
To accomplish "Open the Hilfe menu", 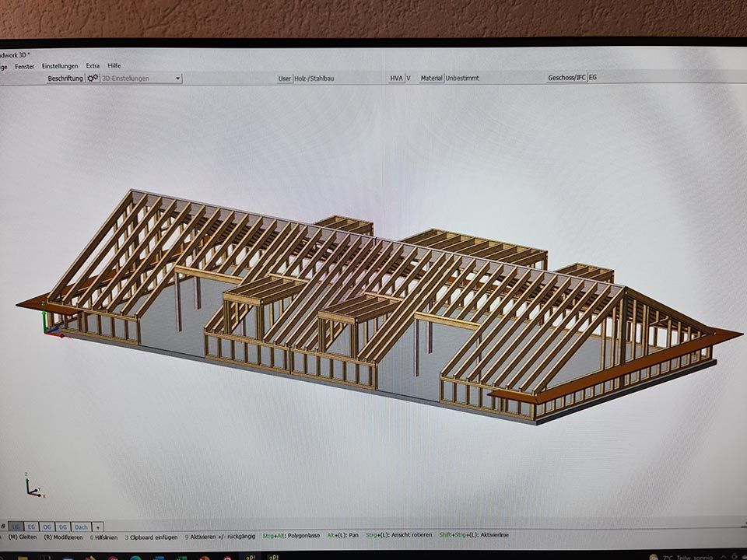I will pos(114,65).
